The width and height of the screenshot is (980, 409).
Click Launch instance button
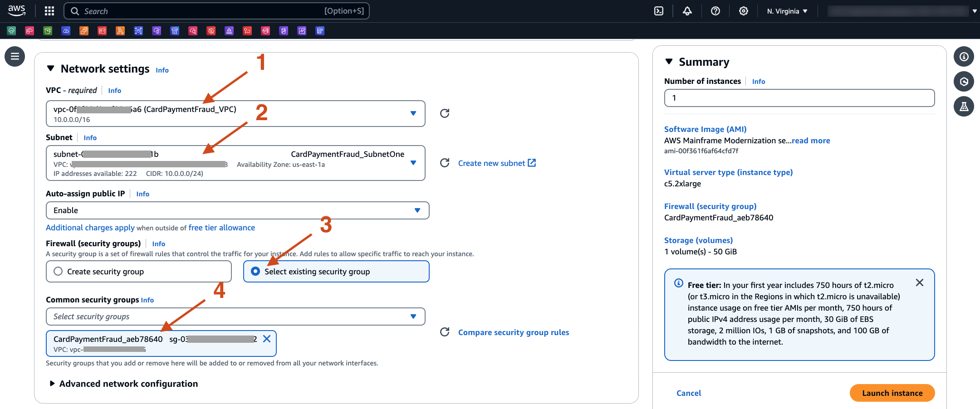892,393
